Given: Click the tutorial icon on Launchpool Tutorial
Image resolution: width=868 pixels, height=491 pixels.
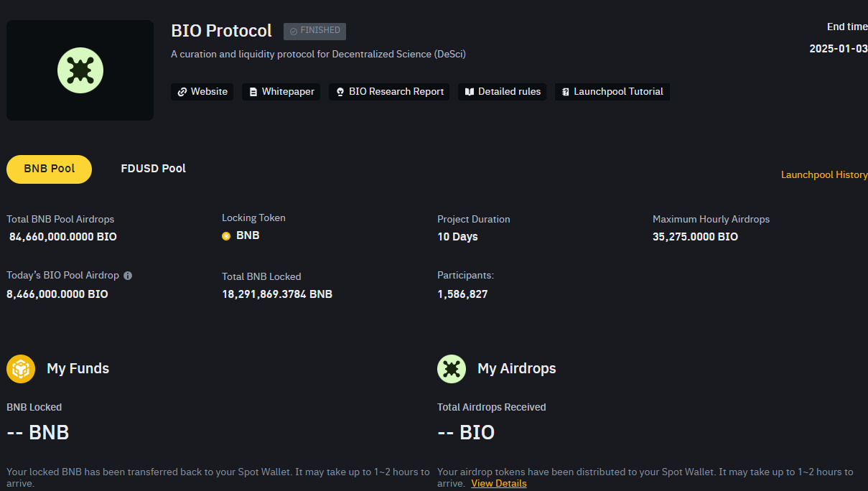Looking at the screenshot, I should tap(566, 92).
